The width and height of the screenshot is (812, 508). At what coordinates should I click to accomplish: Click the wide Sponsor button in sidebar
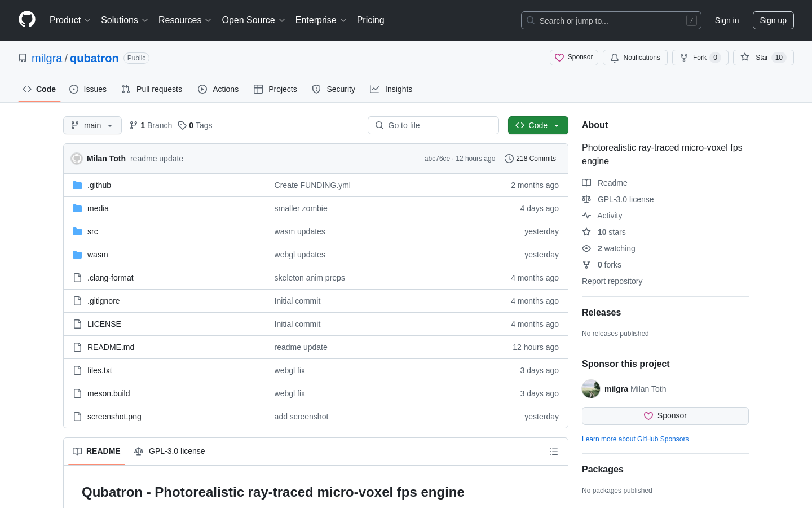(665, 416)
